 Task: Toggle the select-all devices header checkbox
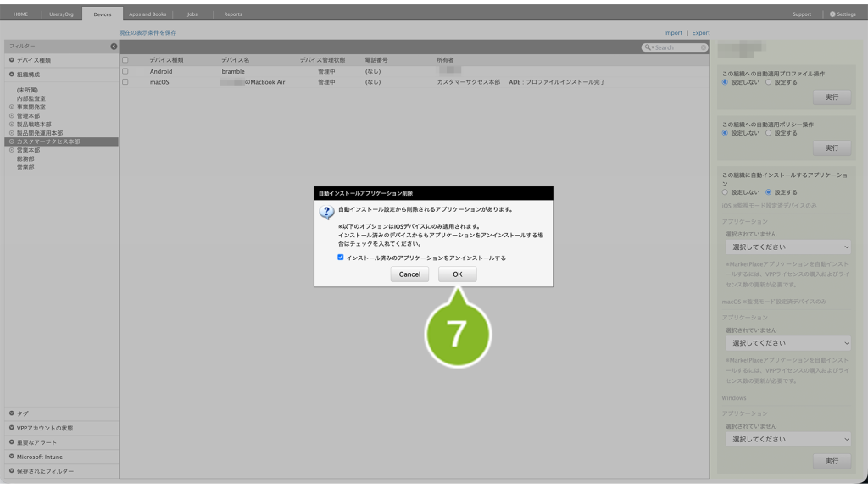(125, 60)
